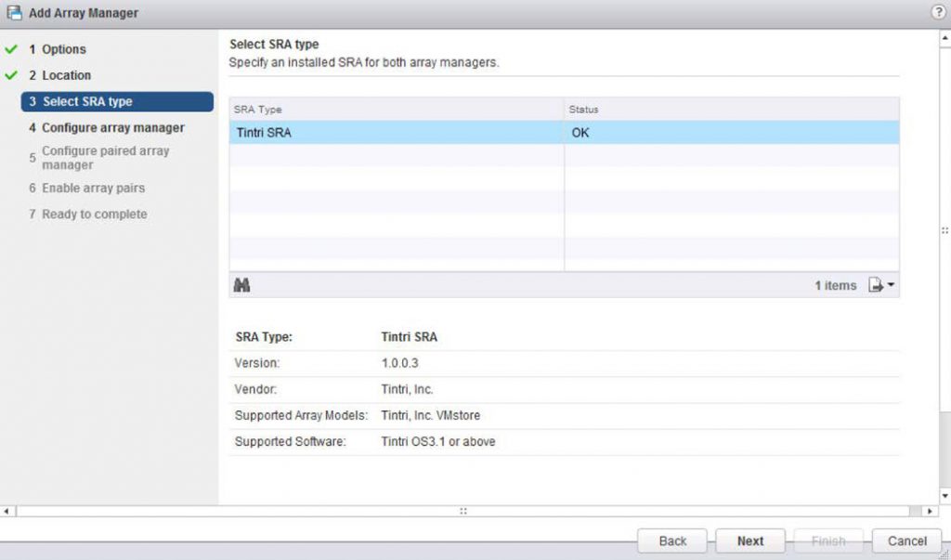Click the green checkmark beside Location
Screen dimensions: 951x560
pyautogui.click(x=12, y=75)
